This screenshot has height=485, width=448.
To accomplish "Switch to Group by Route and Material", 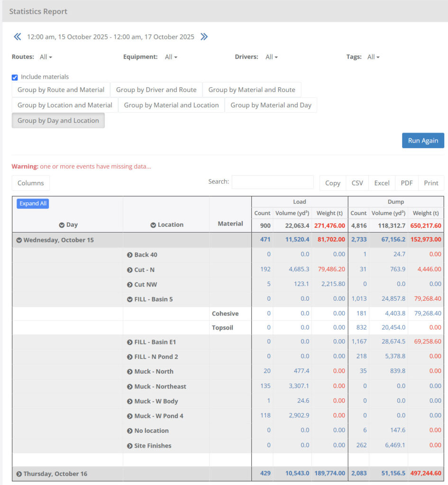I will (60, 90).
